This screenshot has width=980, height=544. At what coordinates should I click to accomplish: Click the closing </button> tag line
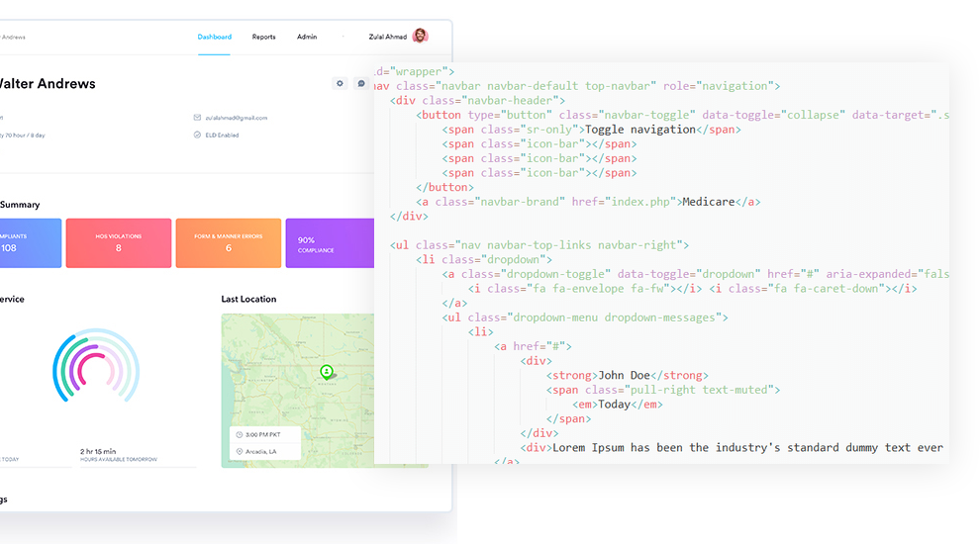click(445, 187)
